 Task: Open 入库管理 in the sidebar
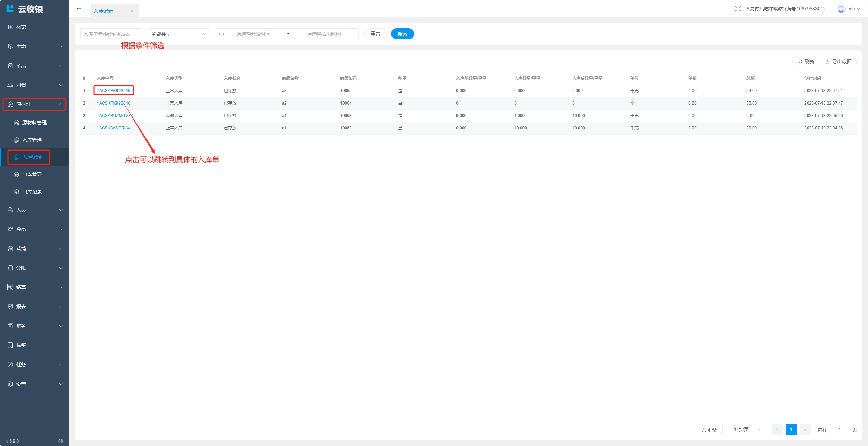coord(32,140)
